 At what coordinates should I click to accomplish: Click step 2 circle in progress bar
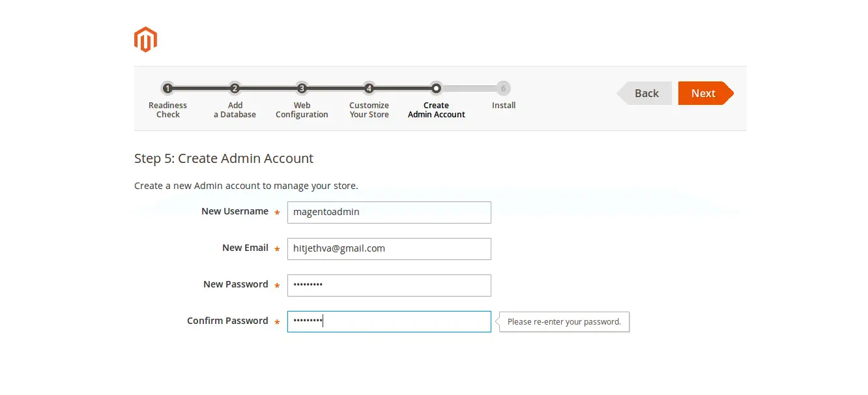click(x=235, y=88)
